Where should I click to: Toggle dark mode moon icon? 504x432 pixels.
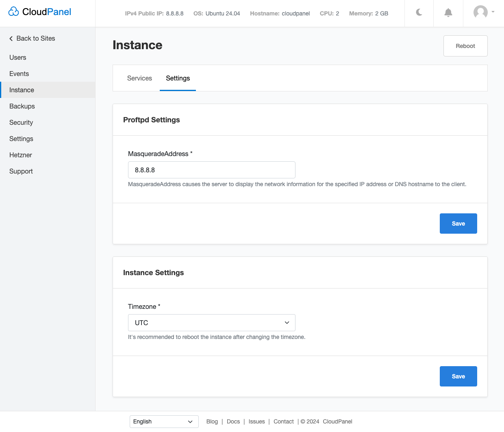pos(419,13)
